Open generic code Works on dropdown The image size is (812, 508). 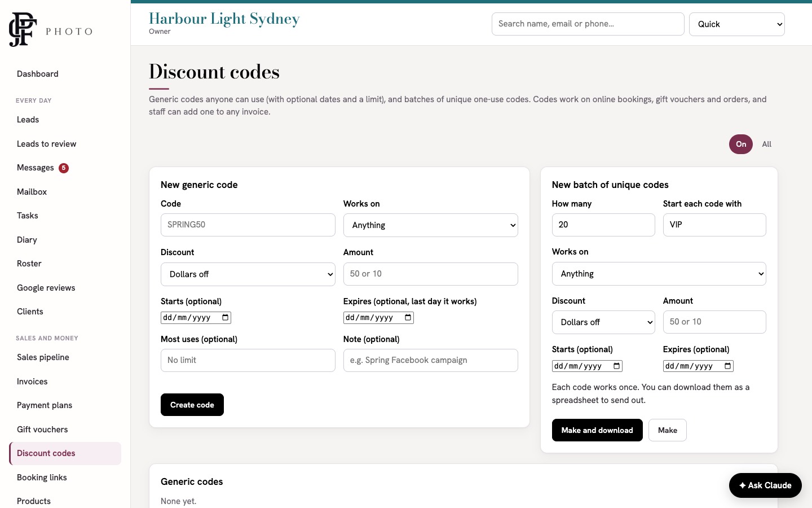[x=430, y=225]
